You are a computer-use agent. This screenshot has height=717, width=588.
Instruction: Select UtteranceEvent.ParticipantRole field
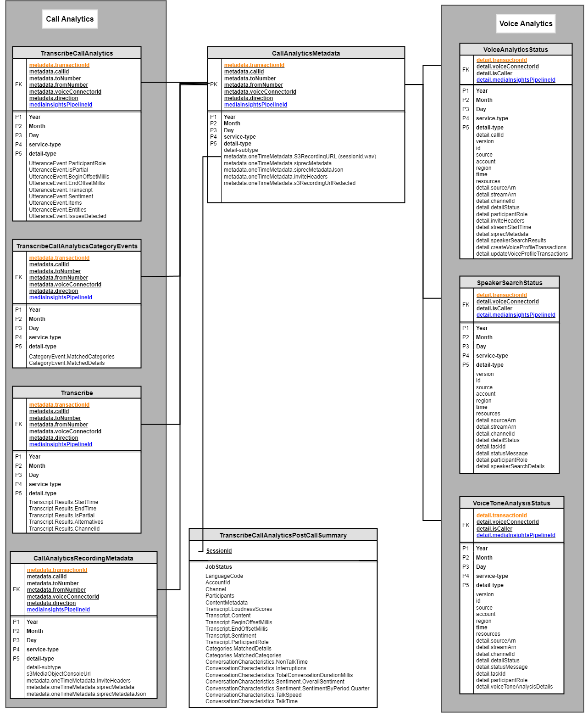(x=67, y=163)
